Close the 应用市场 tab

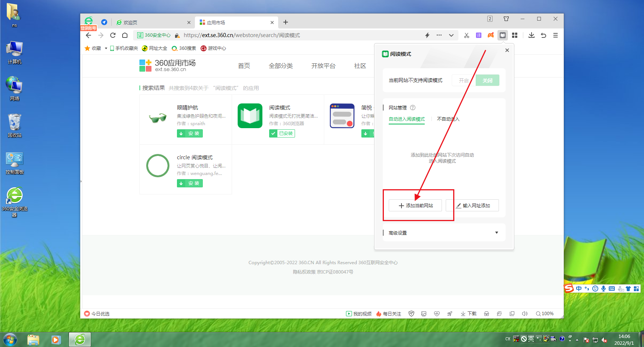272,22
